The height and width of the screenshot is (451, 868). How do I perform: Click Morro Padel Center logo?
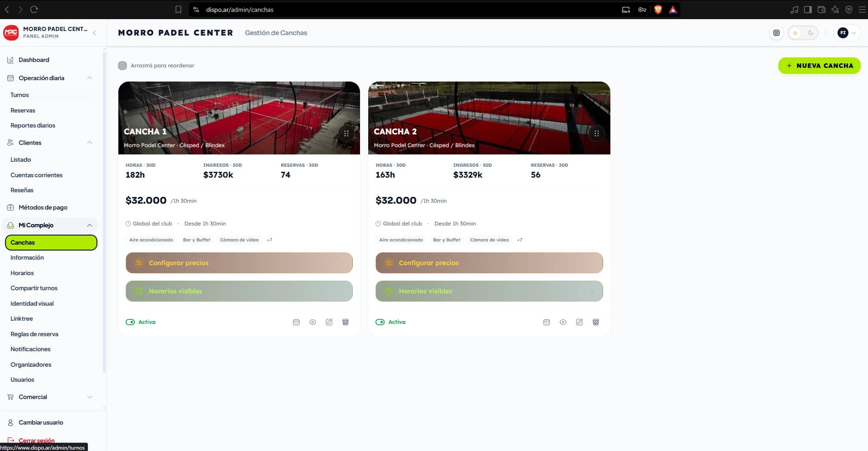pyautogui.click(x=11, y=33)
